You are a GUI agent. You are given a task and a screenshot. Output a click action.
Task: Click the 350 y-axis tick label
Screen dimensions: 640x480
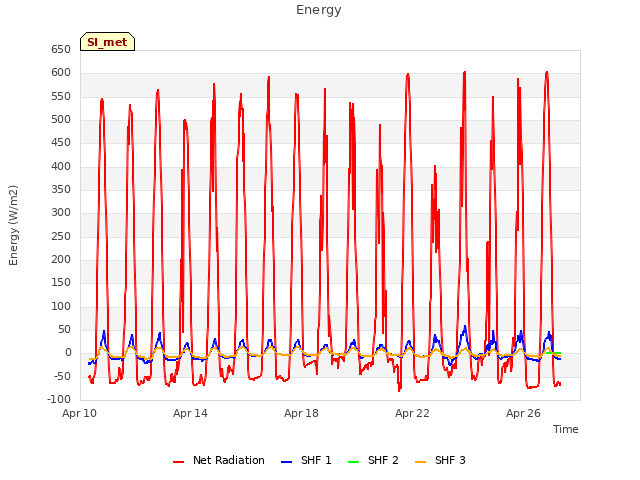61,190
